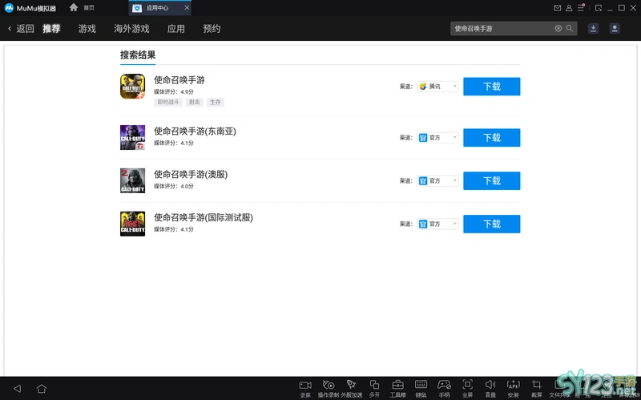Click the 使命召唤手游(澳服) title
This screenshot has width=641, height=400.
pos(191,174)
